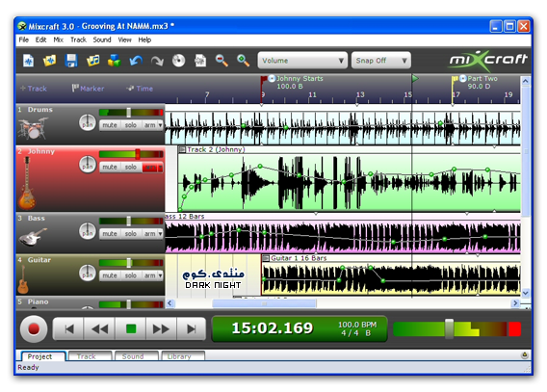Click the Redo arrow icon
This screenshot has width=547, height=392.
click(157, 61)
